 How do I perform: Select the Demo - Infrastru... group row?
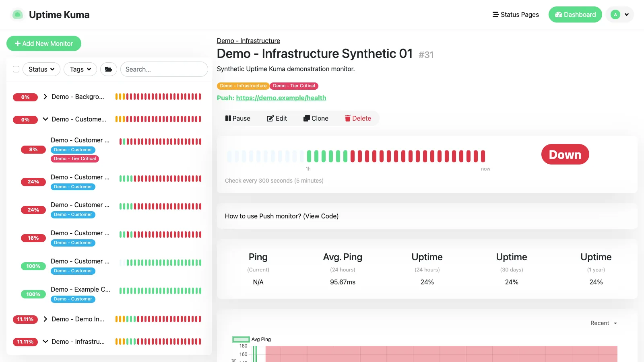tap(109, 341)
